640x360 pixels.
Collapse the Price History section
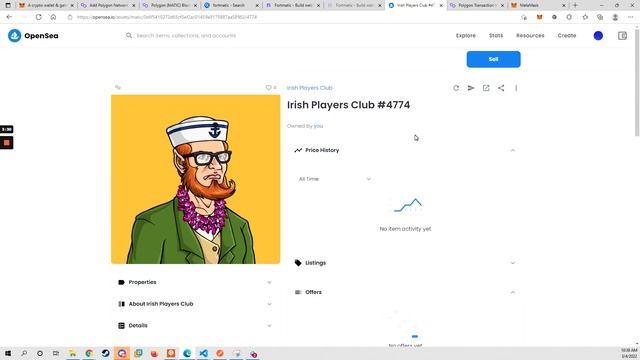[513, 150]
